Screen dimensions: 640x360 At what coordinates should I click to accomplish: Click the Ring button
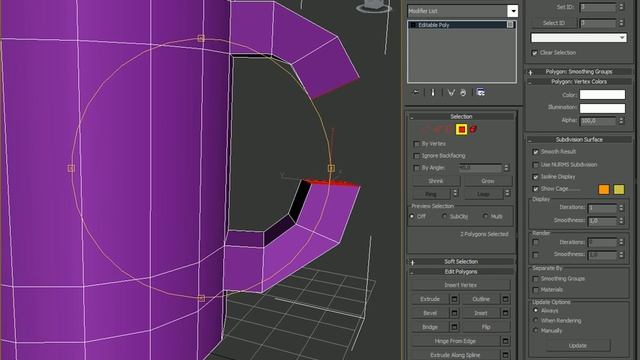[431, 194]
